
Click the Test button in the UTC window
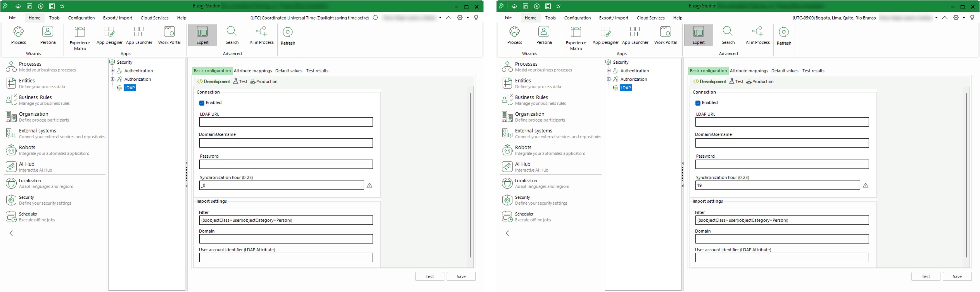[429, 276]
